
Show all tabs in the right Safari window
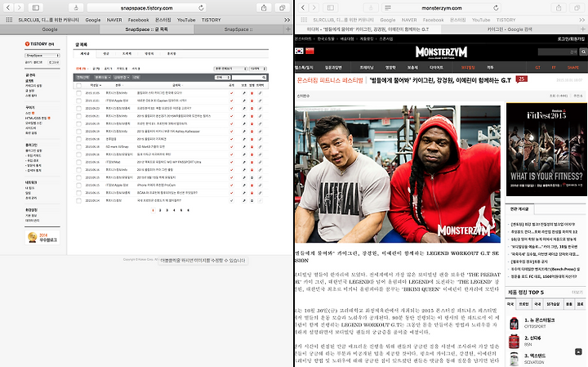click(x=577, y=7)
